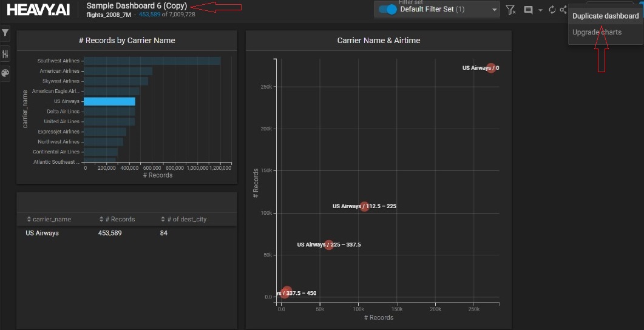Open the comments speech bubble icon
Viewport: 644px width, 330px height.
coord(528,10)
